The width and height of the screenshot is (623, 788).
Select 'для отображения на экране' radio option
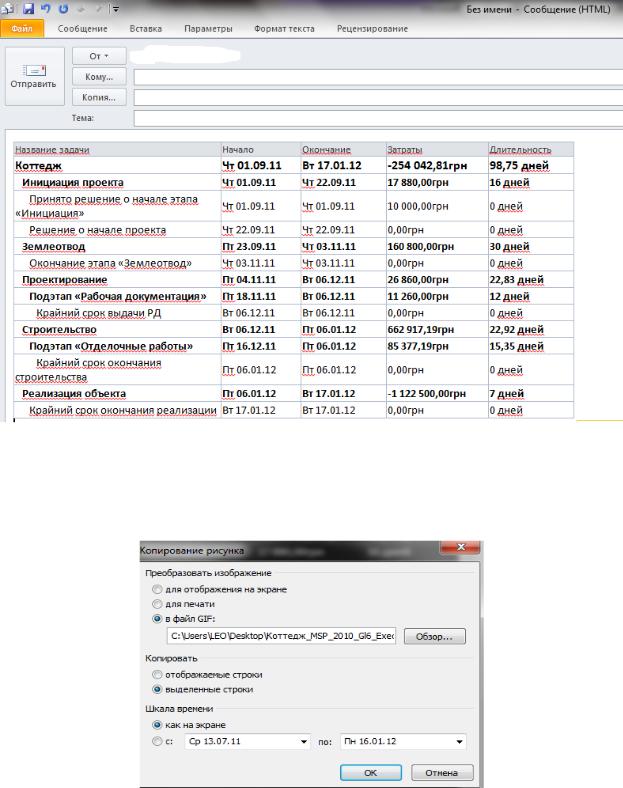[x=157, y=589]
